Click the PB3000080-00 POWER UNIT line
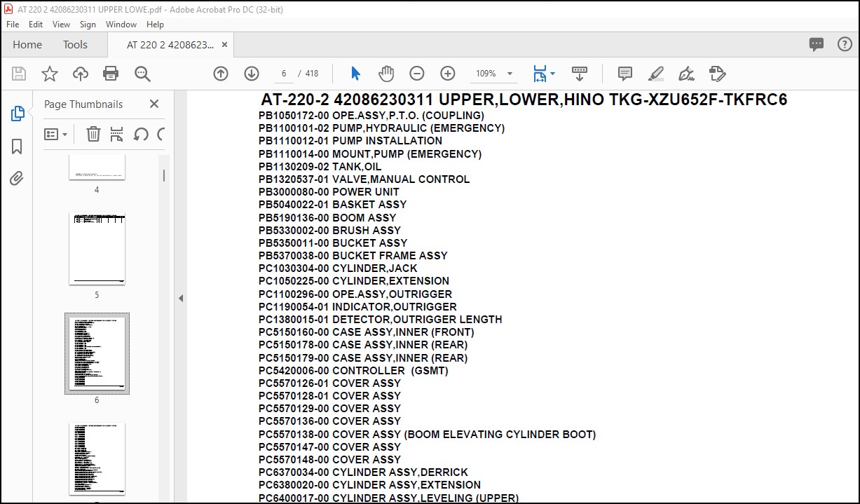Image resolution: width=860 pixels, height=504 pixels. pyautogui.click(x=329, y=192)
